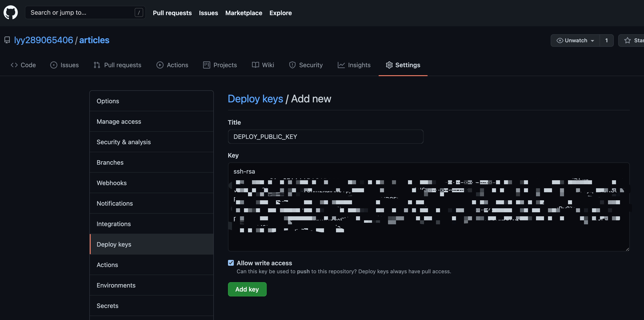Image resolution: width=644 pixels, height=320 pixels.
Task: Click the slash shortcut icon in search box
Action: point(139,12)
